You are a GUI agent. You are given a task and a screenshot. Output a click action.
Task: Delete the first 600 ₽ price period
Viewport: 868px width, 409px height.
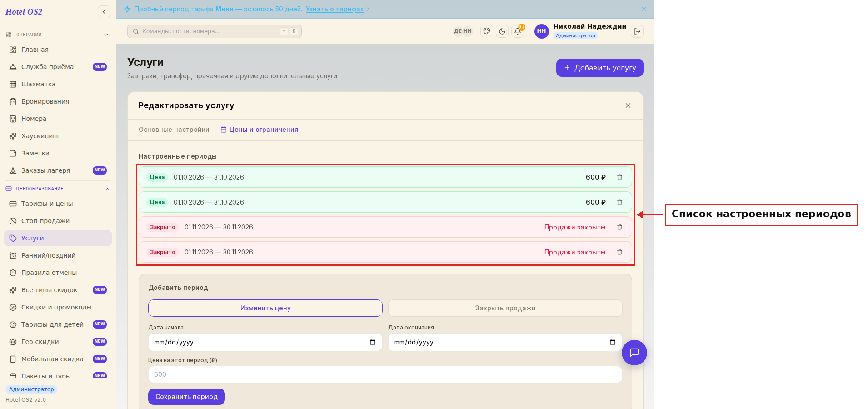(619, 177)
